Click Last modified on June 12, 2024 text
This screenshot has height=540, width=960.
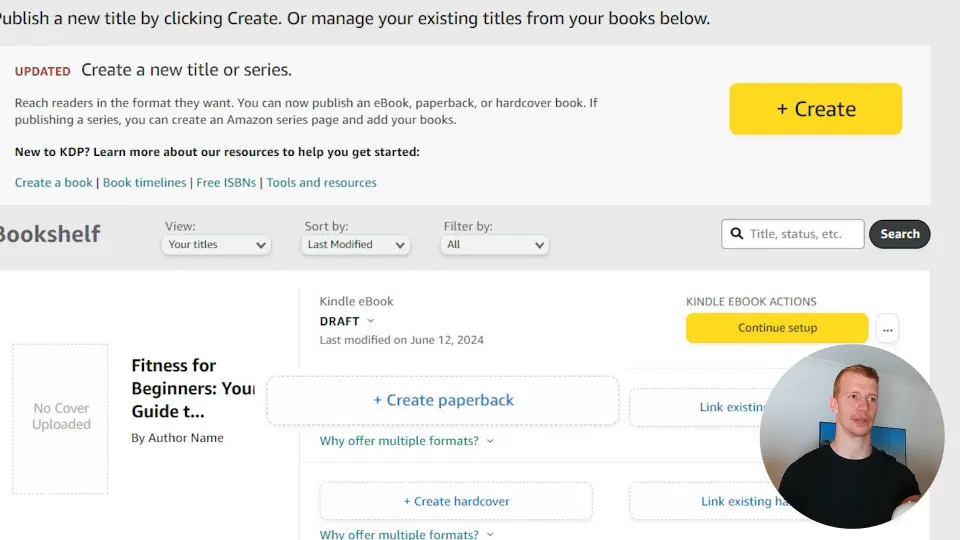(x=402, y=340)
